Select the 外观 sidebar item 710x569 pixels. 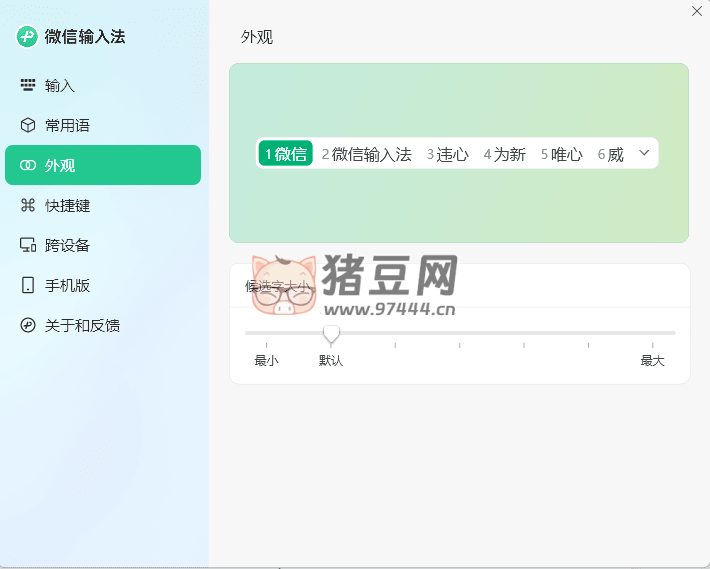[103, 165]
